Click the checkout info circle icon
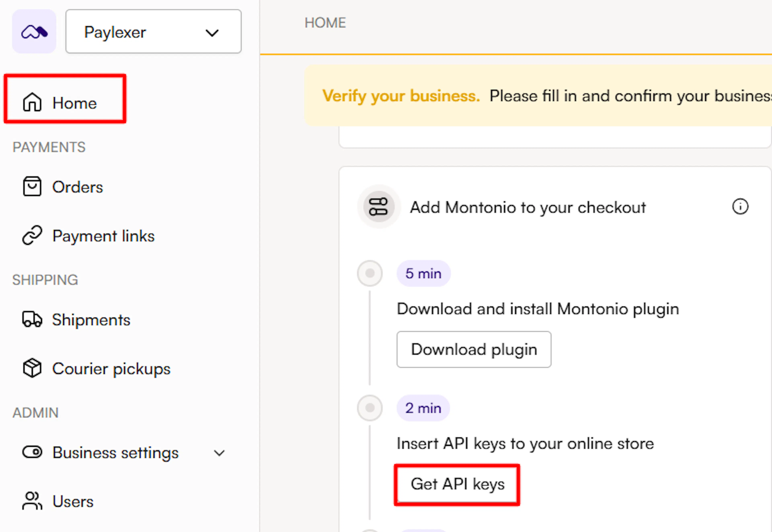The height and width of the screenshot is (532, 772). pyautogui.click(x=740, y=207)
